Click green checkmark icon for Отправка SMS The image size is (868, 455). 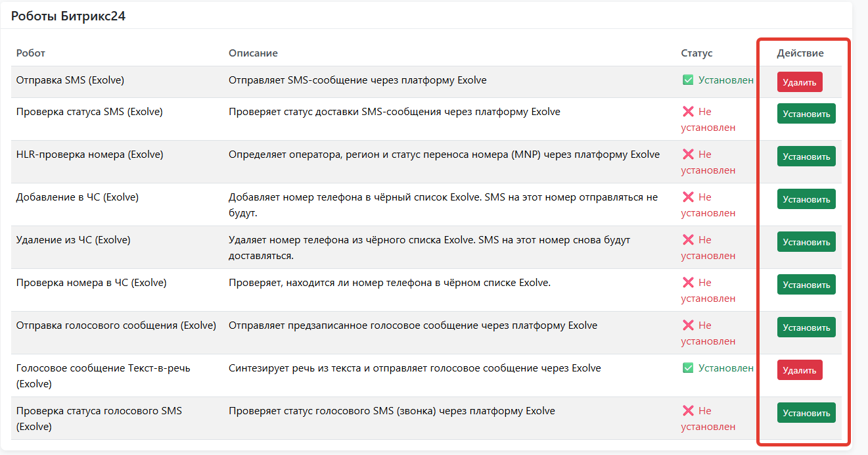tap(688, 80)
